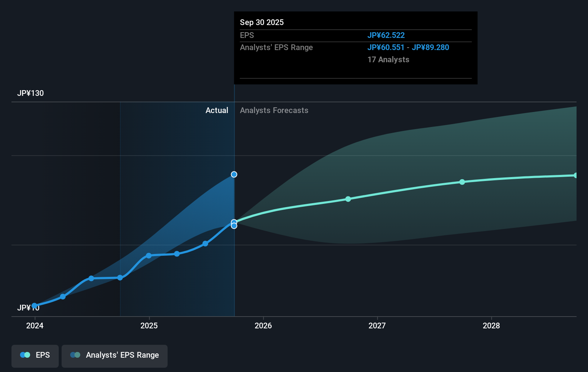Select the Analysts Forecasts section label
The width and height of the screenshot is (588, 372).
274,110
